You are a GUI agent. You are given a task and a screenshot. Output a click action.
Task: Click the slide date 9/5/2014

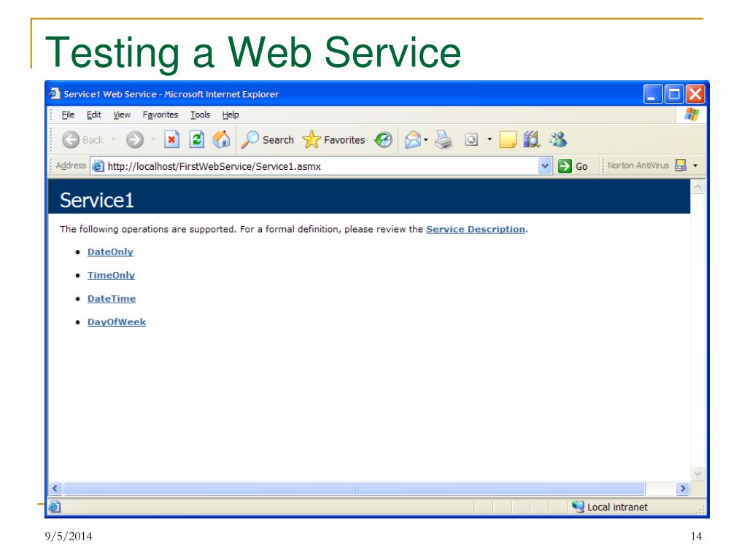[69, 536]
